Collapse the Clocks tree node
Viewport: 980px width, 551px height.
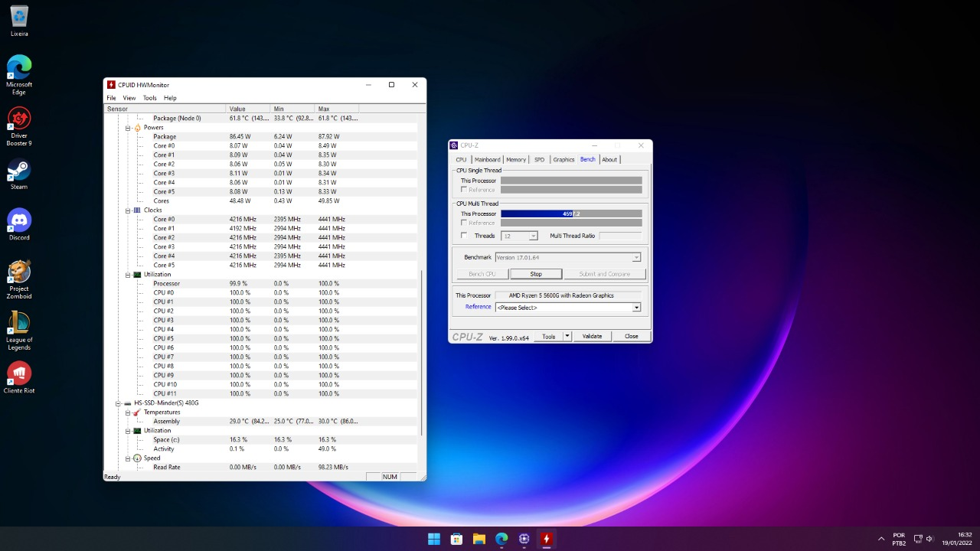[129, 210]
